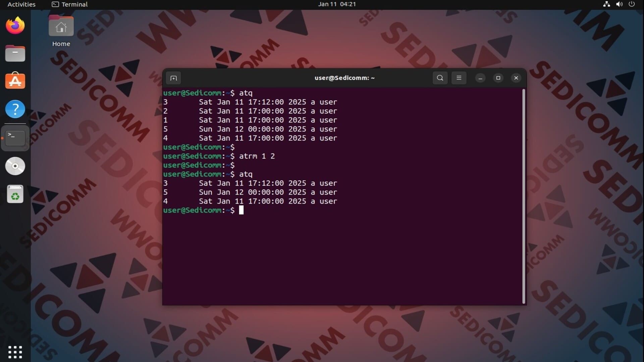This screenshot has height=362, width=644.
Task: Click the terminal vertical scrollbar
Action: (x=524, y=196)
